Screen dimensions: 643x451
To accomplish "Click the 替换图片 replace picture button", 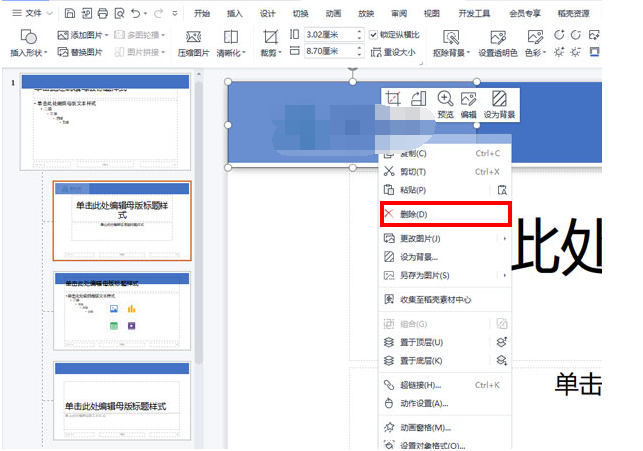I will (80, 52).
